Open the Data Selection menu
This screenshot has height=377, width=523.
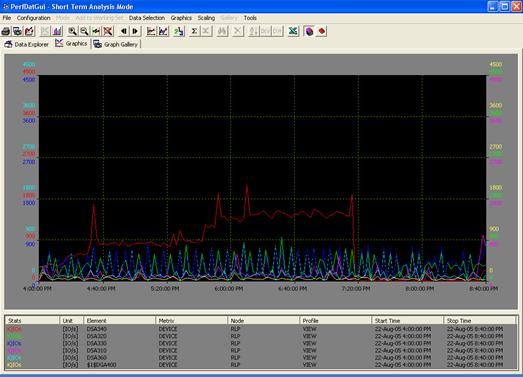(147, 18)
